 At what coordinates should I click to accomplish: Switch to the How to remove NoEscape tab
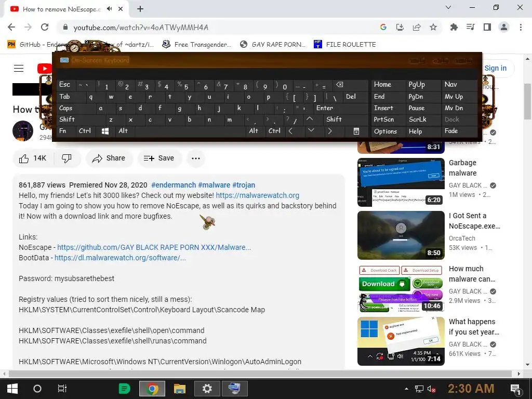[61, 9]
